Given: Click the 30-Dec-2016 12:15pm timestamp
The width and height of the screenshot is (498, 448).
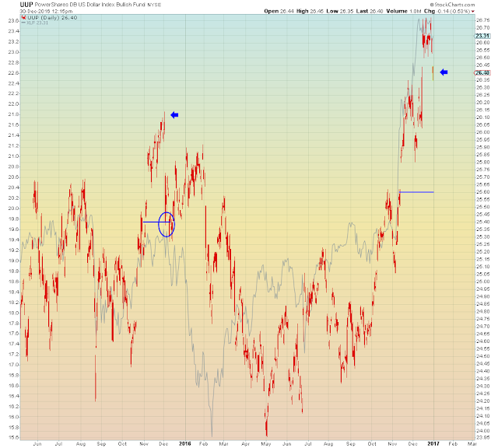Looking at the screenshot, I should pyautogui.click(x=46, y=11).
